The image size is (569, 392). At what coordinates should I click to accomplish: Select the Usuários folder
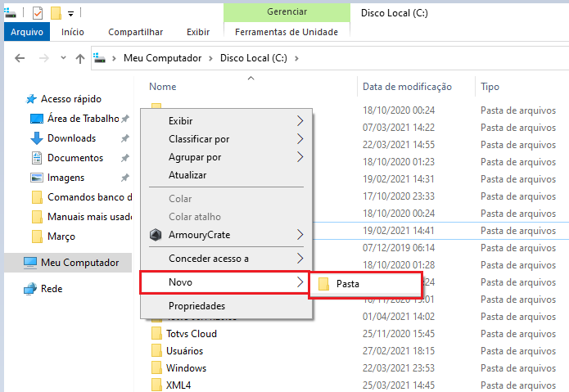click(x=184, y=351)
